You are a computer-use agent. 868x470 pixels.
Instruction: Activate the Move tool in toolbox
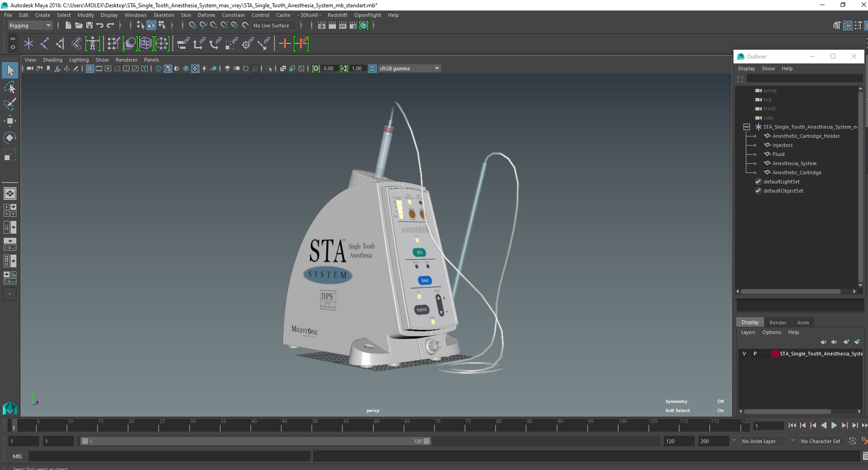tap(10, 121)
